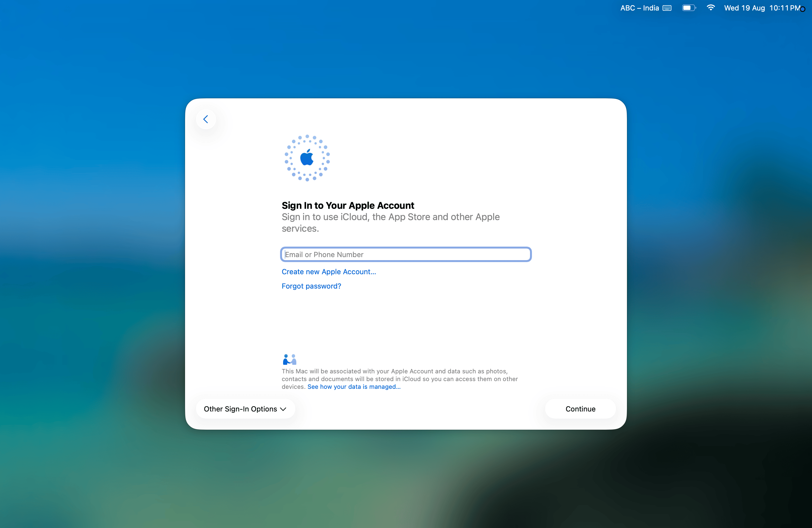Focus the Email or Phone Number field
This screenshot has height=528, width=812.
pyautogui.click(x=406, y=254)
